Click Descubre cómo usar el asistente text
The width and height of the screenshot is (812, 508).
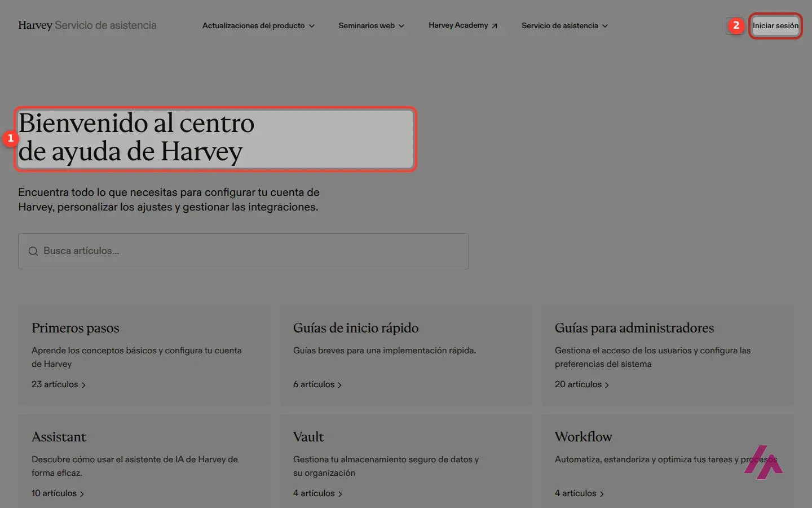[135, 466]
